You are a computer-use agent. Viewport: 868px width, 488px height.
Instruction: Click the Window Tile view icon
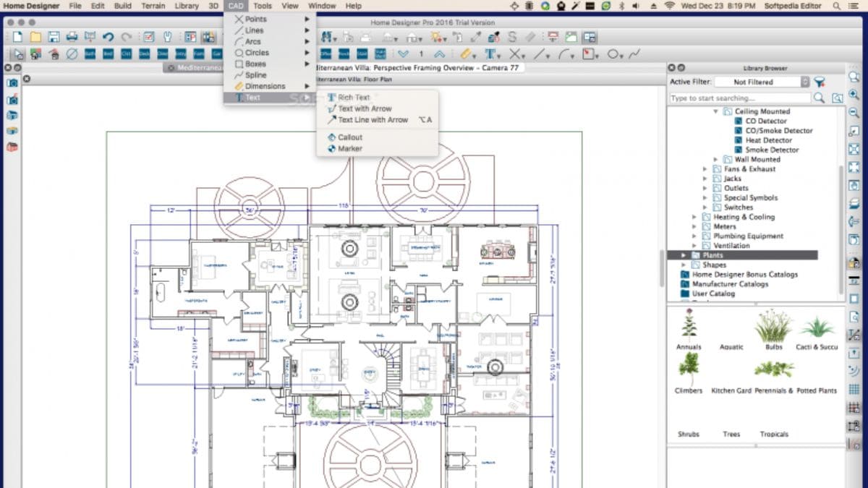[x=590, y=37]
